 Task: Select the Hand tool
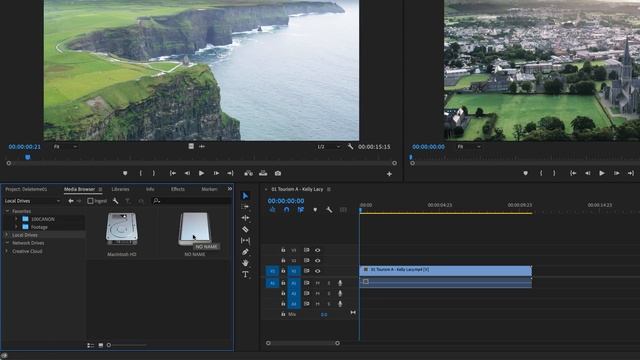245,263
